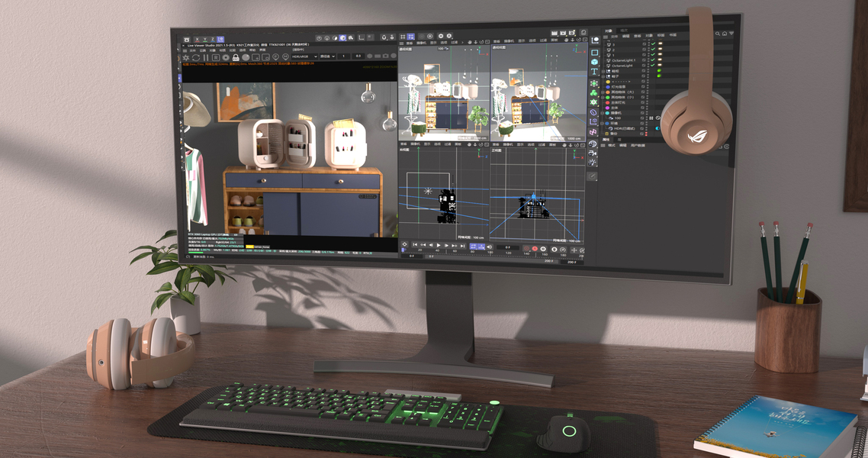Expand the green-dot layer group

(x=603, y=98)
